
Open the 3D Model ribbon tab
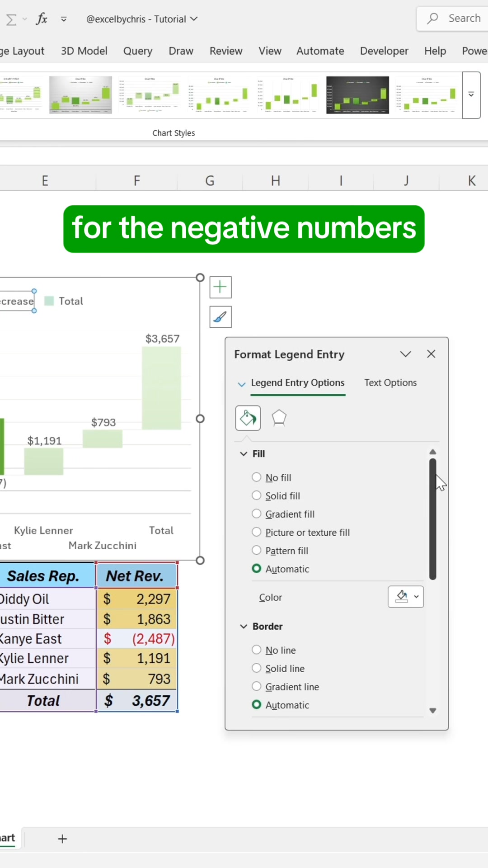tap(84, 51)
